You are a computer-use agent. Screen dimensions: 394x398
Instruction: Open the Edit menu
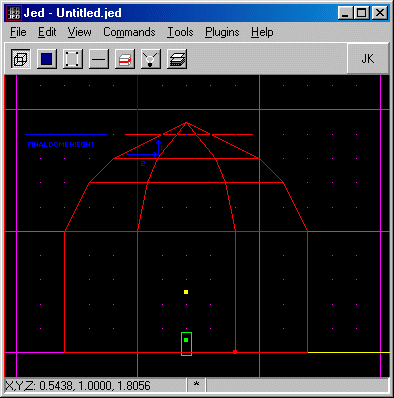point(47,32)
